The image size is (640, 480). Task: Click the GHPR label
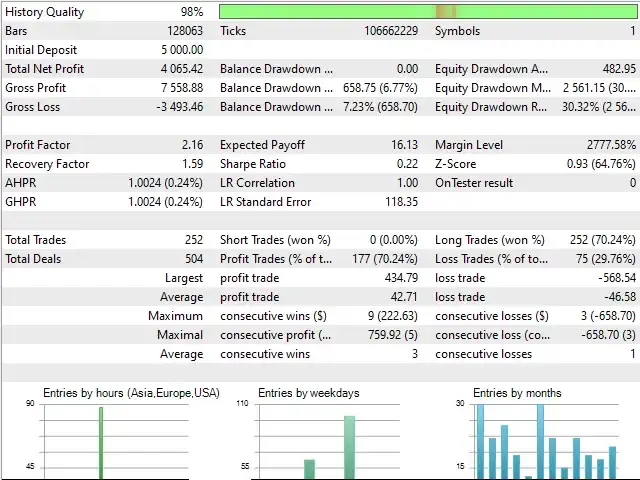pos(21,202)
